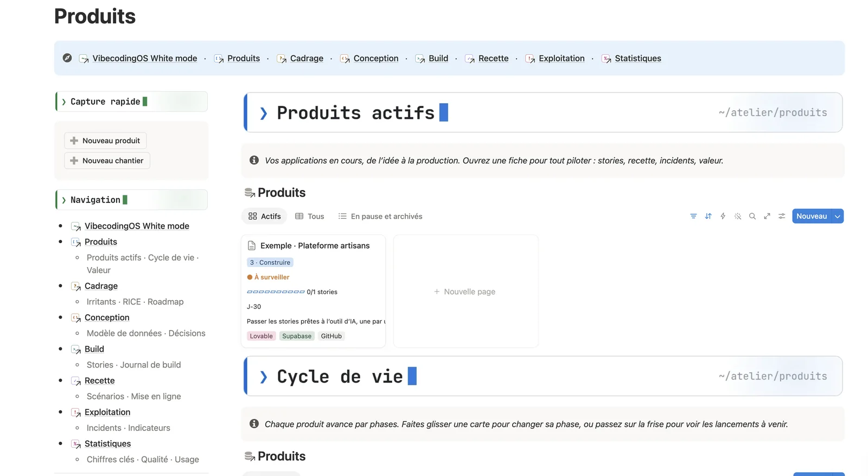Click the plus icon on Nouveau produit
Viewport: 868px width, 476px height.
(x=74, y=141)
